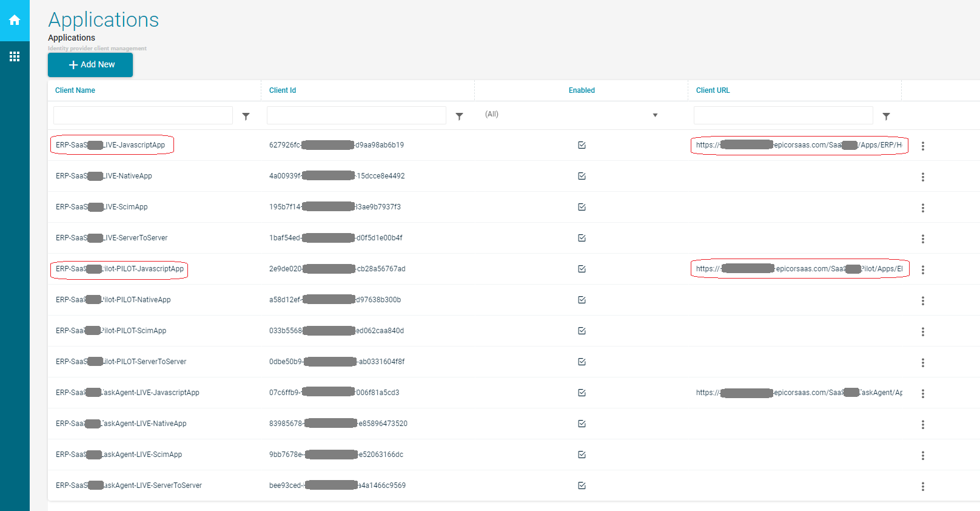Expand the Enabled (All) filter dropdown
Screen dimensions: 980x511
(x=655, y=115)
